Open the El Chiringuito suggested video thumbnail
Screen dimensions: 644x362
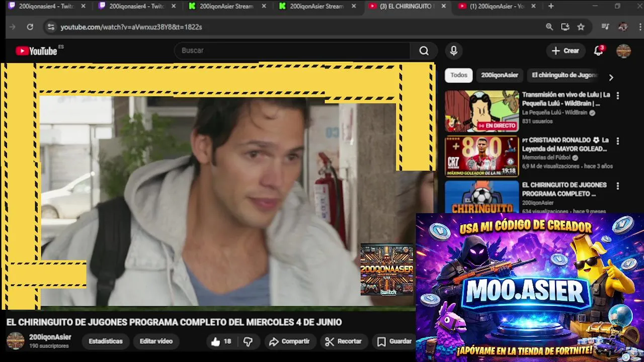(x=481, y=197)
